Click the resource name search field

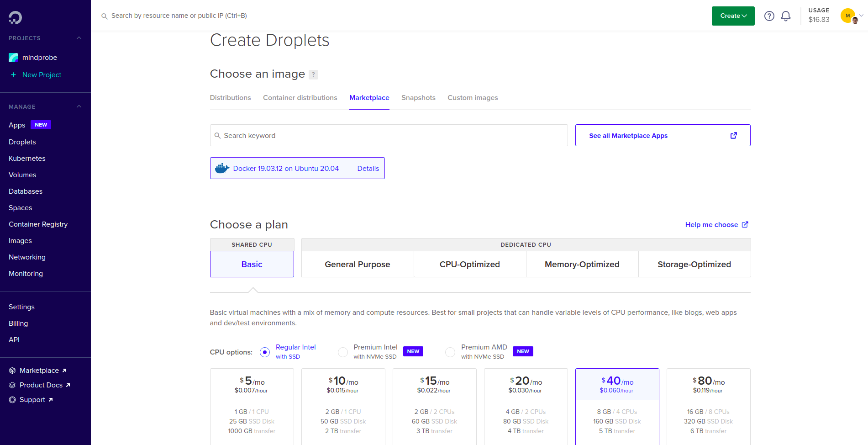pyautogui.click(x=179, y=16)
